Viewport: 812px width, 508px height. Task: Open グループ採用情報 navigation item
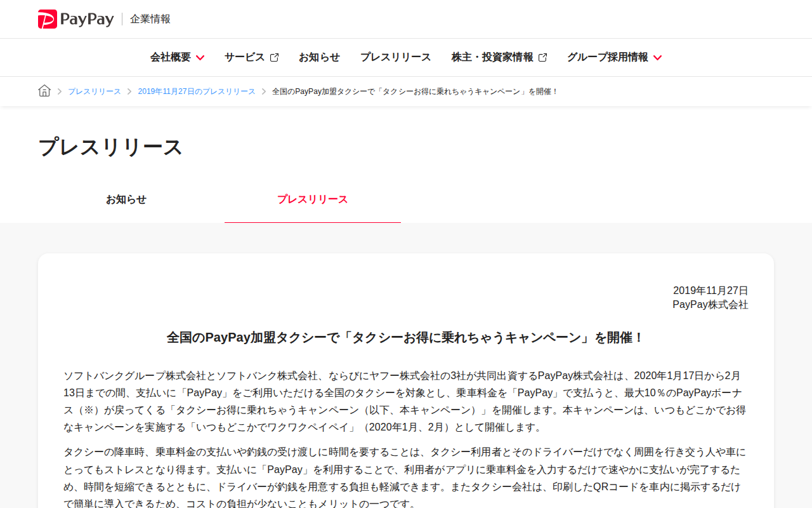tap(614, 57)
